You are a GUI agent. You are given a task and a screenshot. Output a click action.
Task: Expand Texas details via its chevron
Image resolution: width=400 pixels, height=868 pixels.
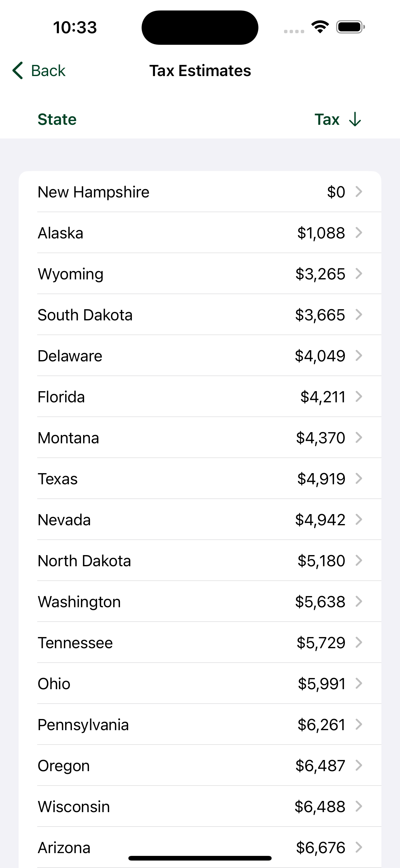tap(359, 478)
